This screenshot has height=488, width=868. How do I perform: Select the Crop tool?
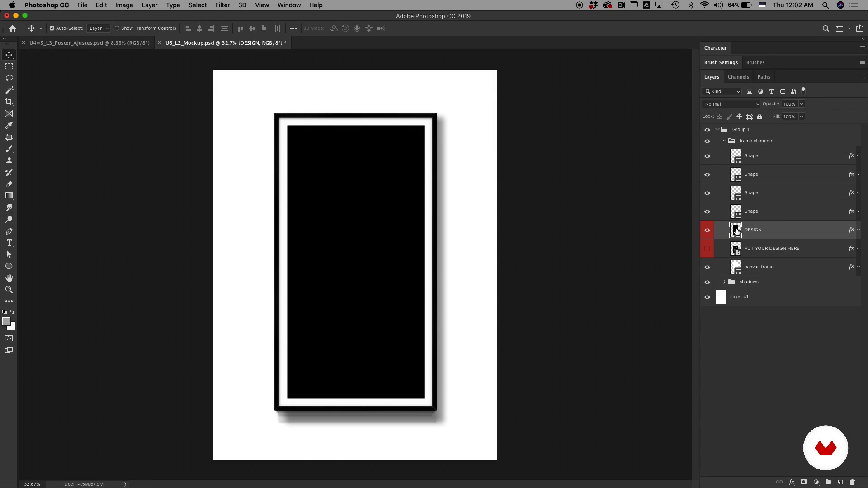pos(9,102)
